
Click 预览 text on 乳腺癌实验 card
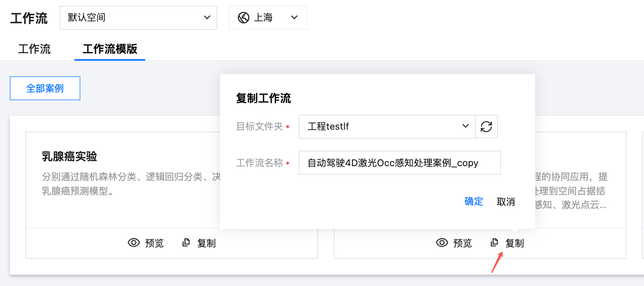click(155, 243)
